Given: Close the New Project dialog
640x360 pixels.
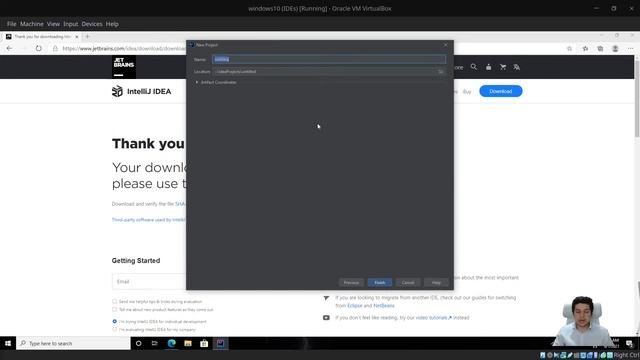Looking at the screenshot, I should coord(446,44).
